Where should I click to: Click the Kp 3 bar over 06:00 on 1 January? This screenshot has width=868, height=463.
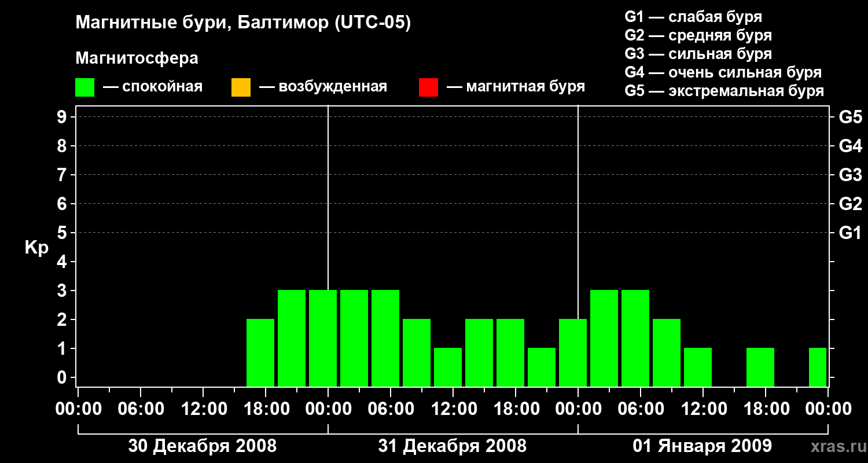[x=635, y=338]
